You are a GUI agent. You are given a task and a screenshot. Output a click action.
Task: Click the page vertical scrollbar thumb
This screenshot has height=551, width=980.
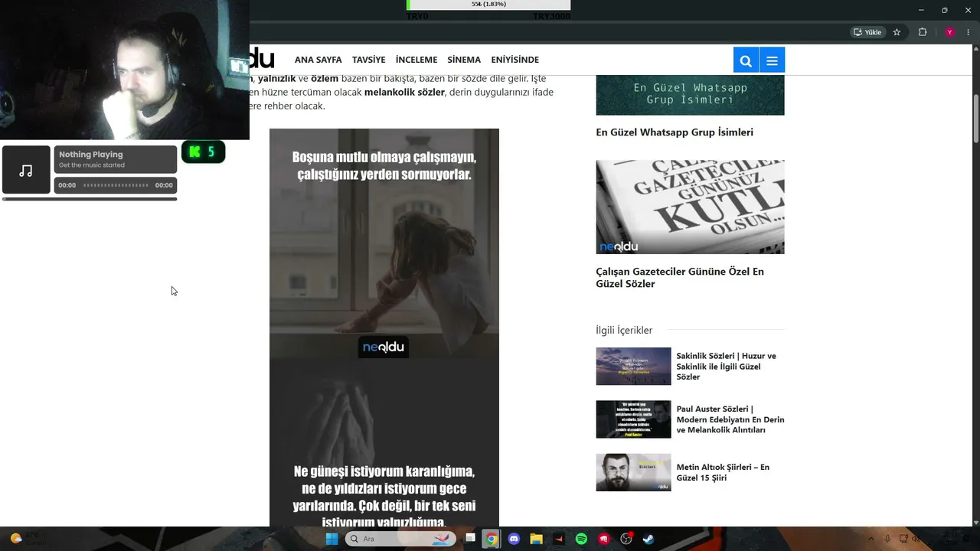pos(975,118)
